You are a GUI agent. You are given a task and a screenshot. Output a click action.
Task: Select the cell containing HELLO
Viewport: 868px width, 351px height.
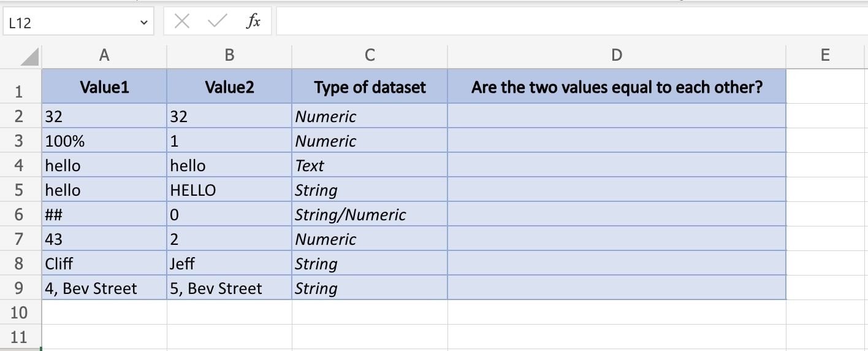pos(229,190)
